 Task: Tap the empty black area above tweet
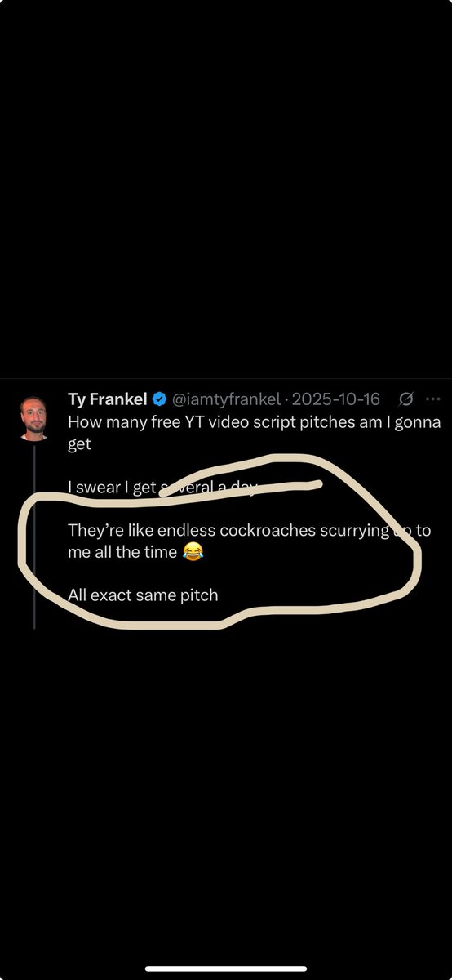click(226, 188)
